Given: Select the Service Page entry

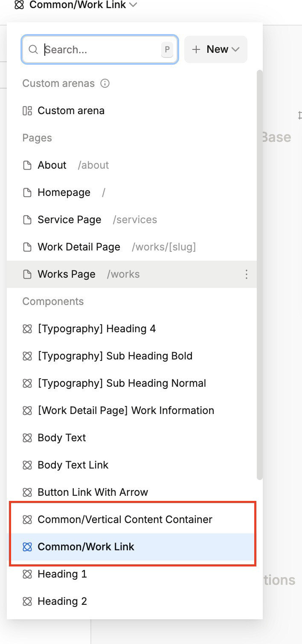Looking at the screenshot, I should (x=70, y=220).
